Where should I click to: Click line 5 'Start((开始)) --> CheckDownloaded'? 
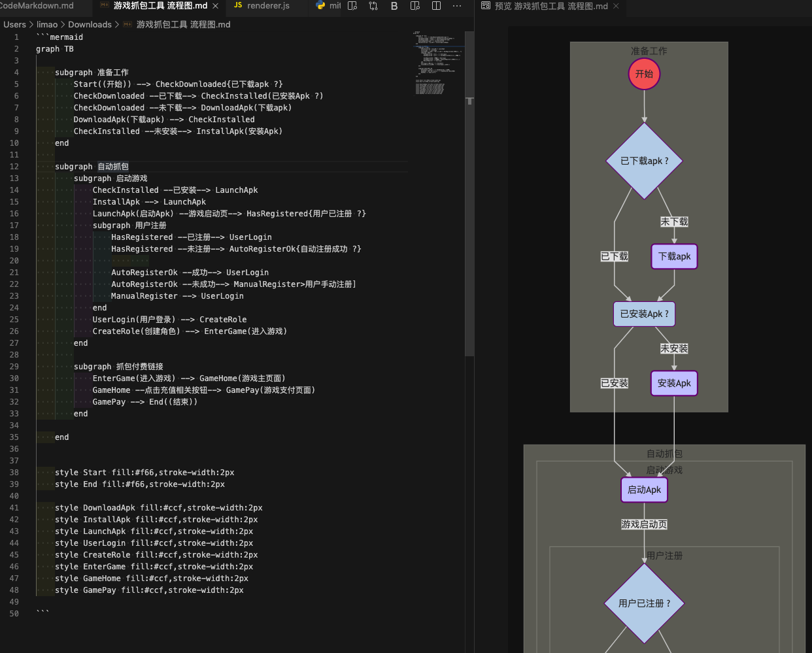[x=178, y=84]
